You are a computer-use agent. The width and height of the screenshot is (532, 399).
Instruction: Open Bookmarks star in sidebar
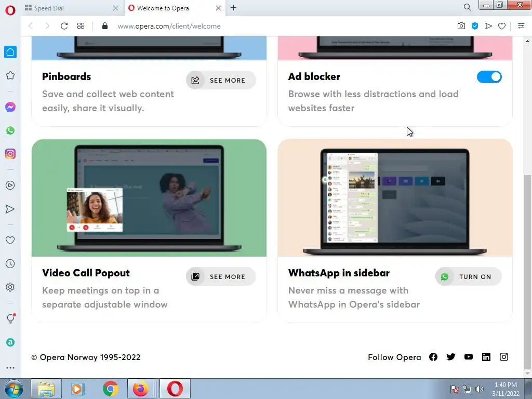click(x=10, y=75)
